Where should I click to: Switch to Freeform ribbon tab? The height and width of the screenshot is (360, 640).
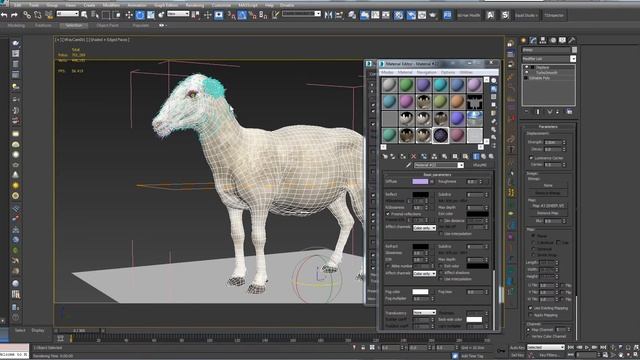click(43, 25)
